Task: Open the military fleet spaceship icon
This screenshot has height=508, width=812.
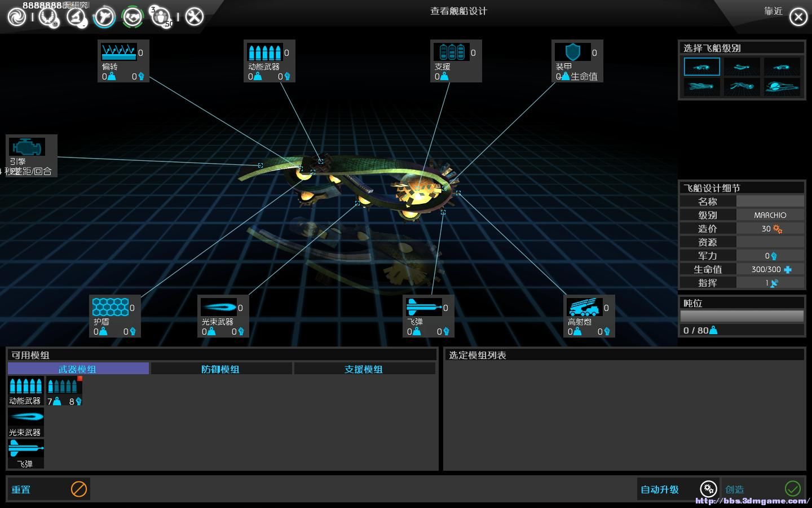Action: click(x=104, y=17)
